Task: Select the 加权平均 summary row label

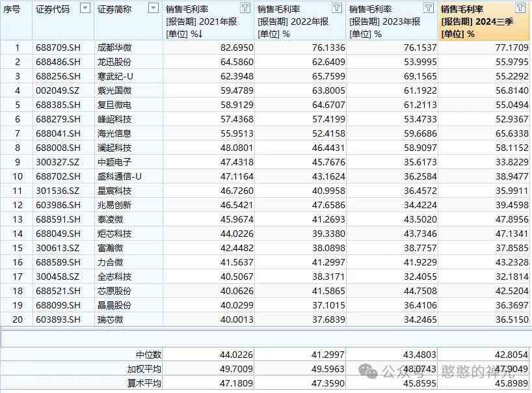Action: pos(143,369)
